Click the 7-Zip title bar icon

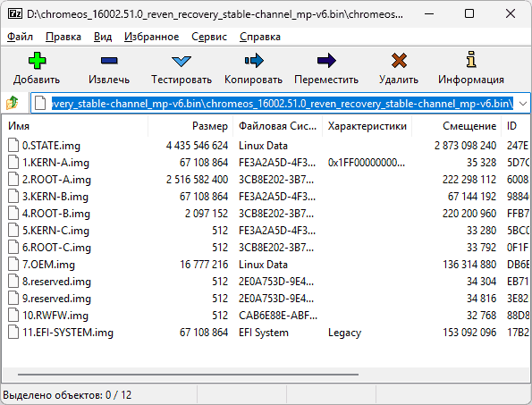pos(15,14)
